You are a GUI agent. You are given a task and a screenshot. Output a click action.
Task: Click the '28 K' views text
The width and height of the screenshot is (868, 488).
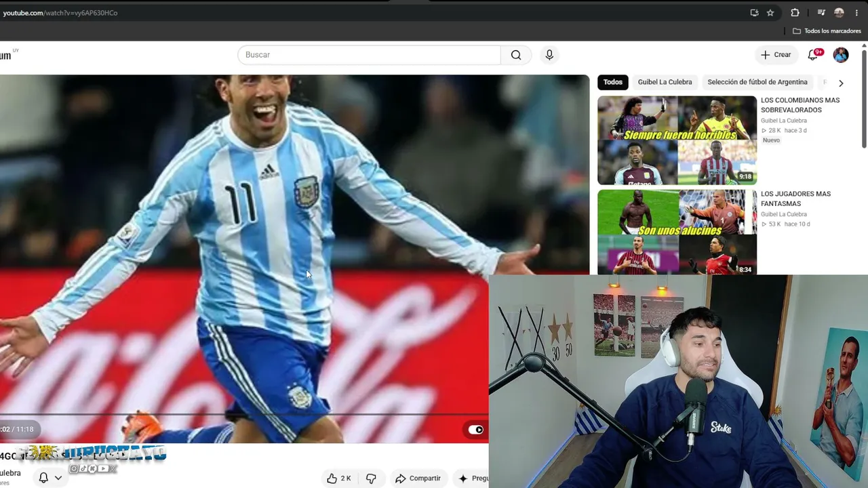774,130
